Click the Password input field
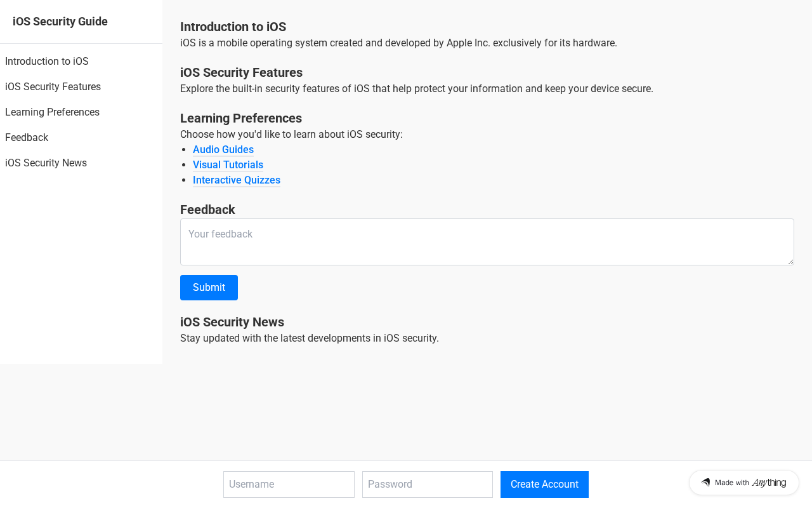 [x=427, y=485]
